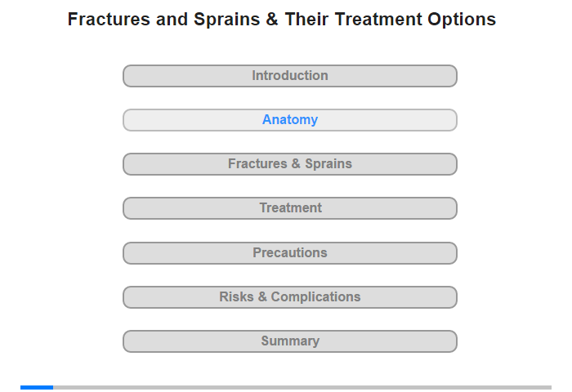The width and height of the screenshot is (572, 392).
Task: Open the Introduction section
Action: pos(289,76)
